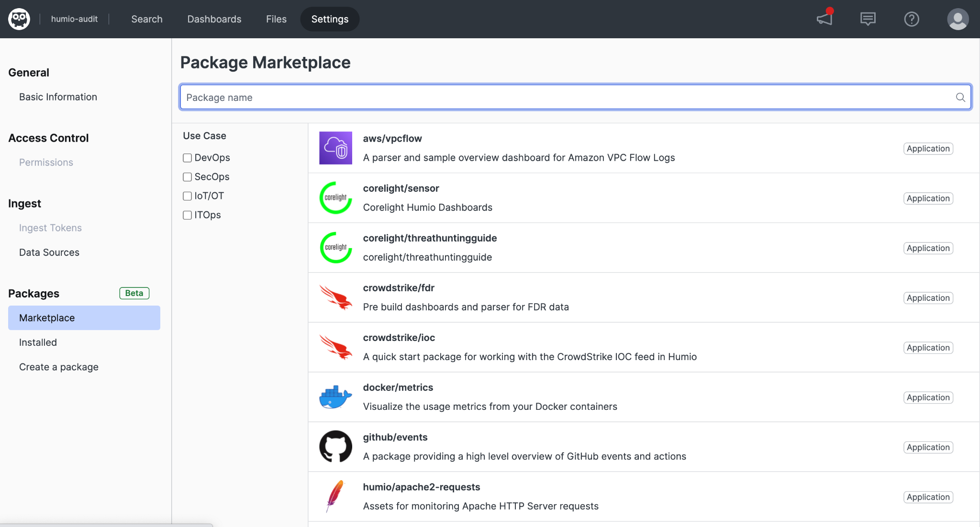Screen dimensions: 980x527
Task: Click GitHub events overview description text
Action: [524, 456]
